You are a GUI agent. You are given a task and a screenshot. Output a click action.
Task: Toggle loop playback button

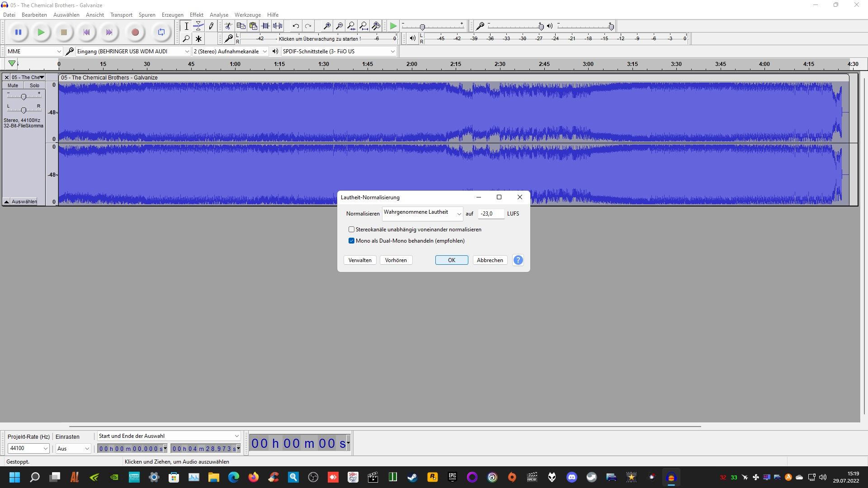[x=161, y=32]
